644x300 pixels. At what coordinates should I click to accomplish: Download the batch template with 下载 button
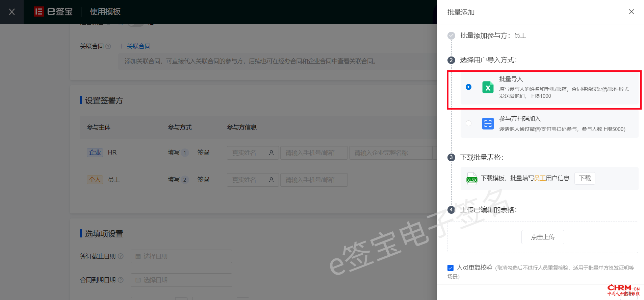585,178
